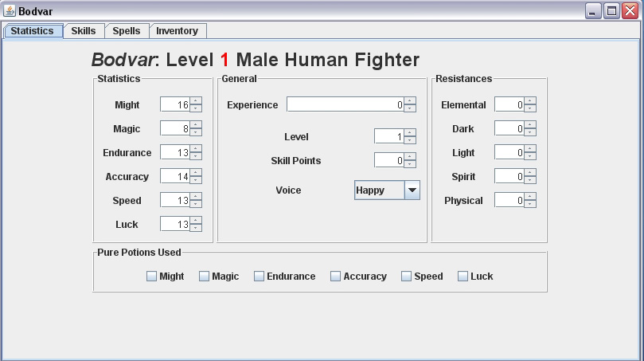This screenshot has height=361, width=644.
Task: Increase Endurance with up arrow
Action: click(x=196, y=148)
